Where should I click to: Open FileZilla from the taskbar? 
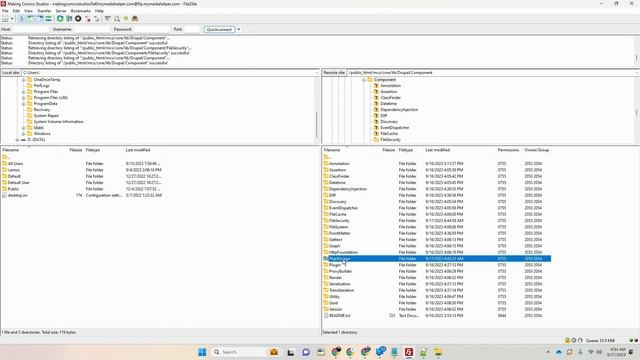(409, 352)
